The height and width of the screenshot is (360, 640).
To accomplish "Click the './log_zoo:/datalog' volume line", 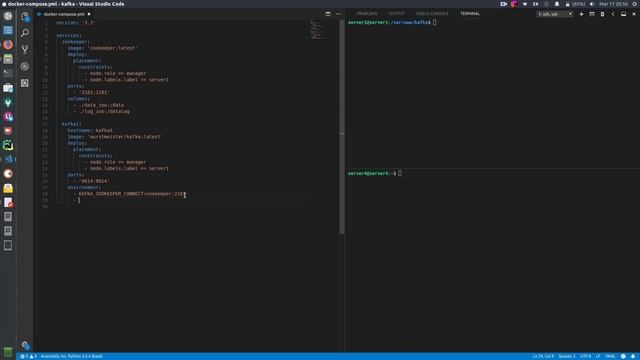I will click(x=104, y=111).
